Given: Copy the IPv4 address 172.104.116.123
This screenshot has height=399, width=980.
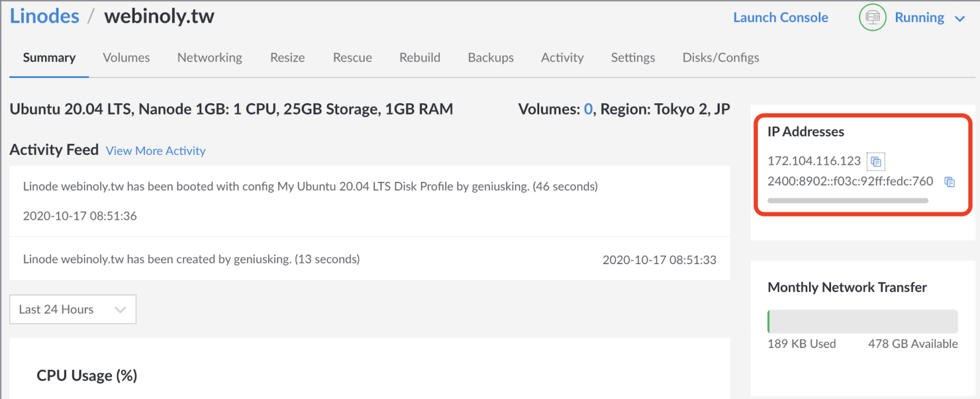Looking at the screenshot, I should 876,162.
